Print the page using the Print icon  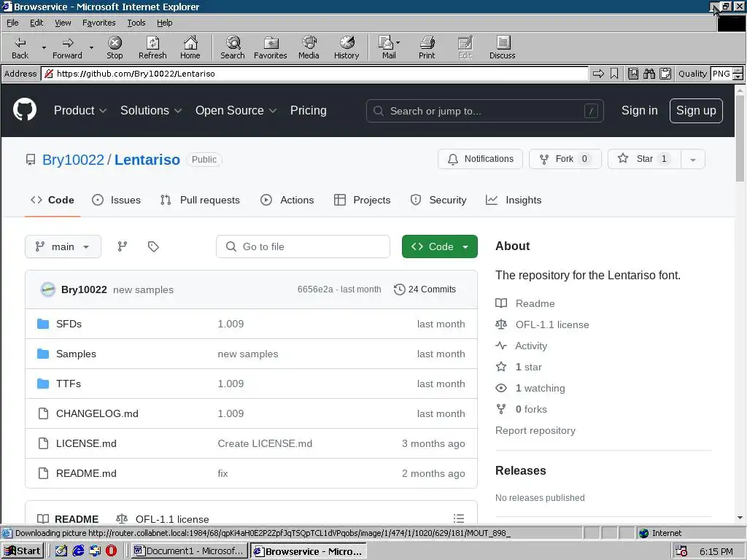(427, 47)
